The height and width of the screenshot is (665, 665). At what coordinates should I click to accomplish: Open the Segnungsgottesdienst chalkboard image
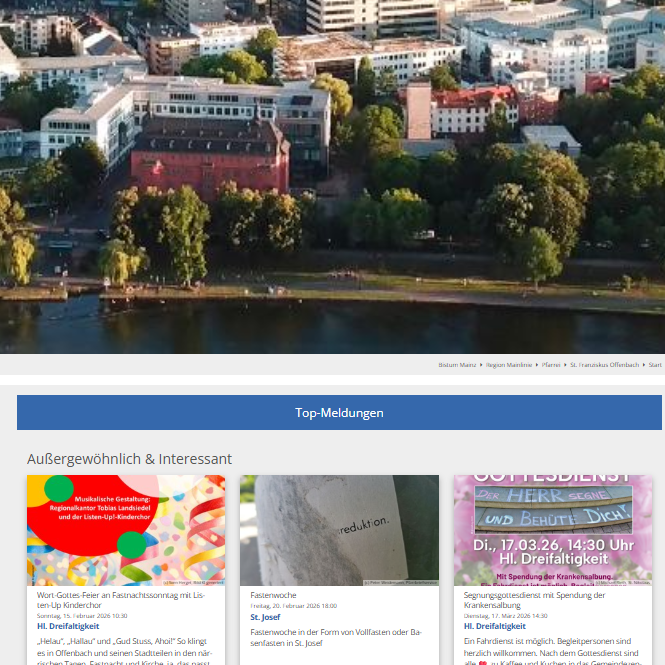coord(553,530)
